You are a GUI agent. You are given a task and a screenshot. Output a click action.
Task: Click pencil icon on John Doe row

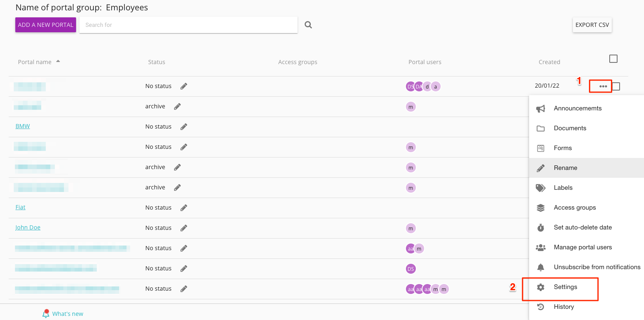[184, 228]
